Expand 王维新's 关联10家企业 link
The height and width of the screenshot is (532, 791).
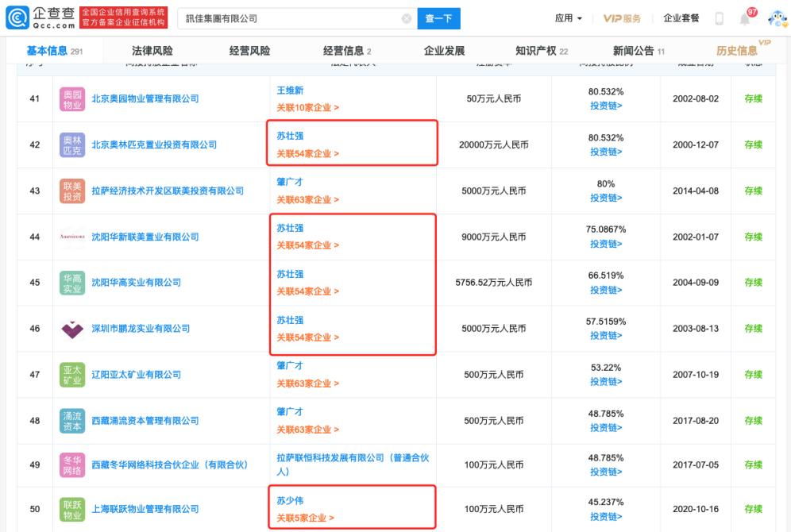pos(307,107)
